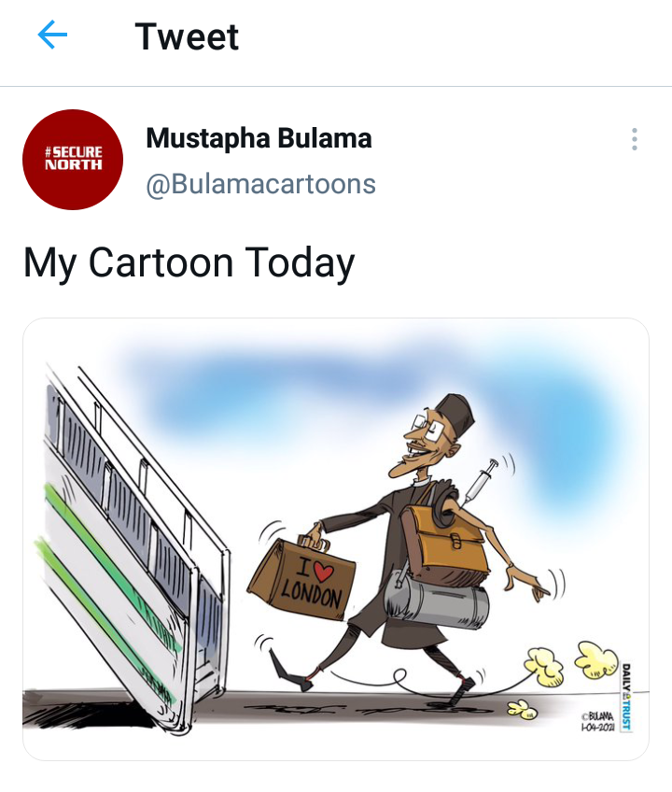672x792 pixels.
Task: Click the @Bulamacartoons handle
Action: point(260,184)
